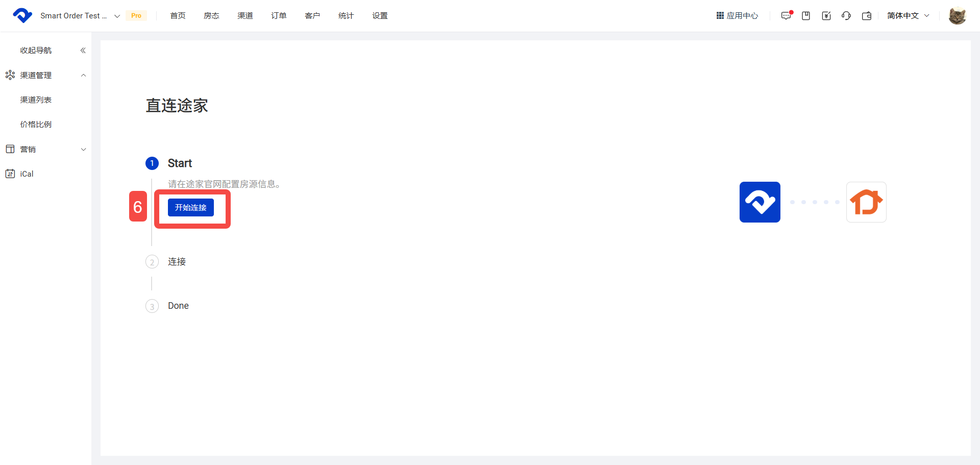Click the cat avatar profile picture

click(957, 16)
